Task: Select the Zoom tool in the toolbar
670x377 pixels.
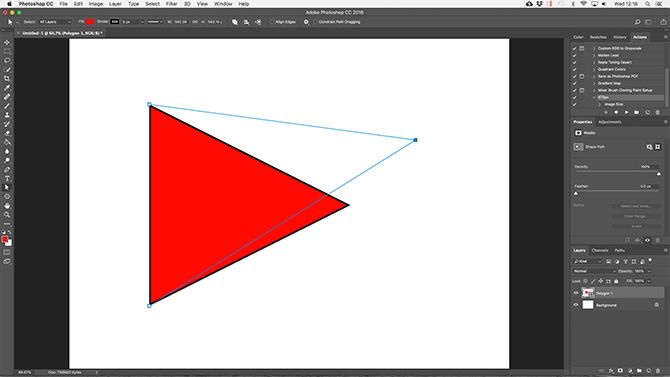Action: (x=7, y=215)
